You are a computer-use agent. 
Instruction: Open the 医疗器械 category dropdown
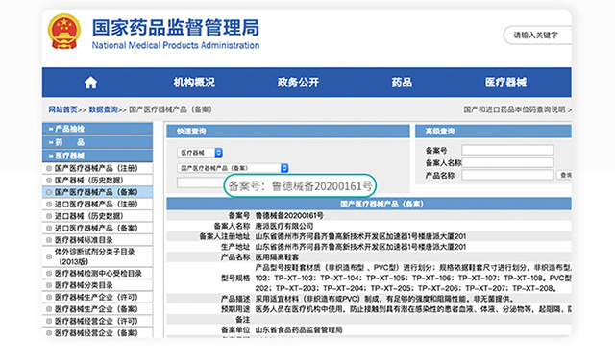coord(200,153)
